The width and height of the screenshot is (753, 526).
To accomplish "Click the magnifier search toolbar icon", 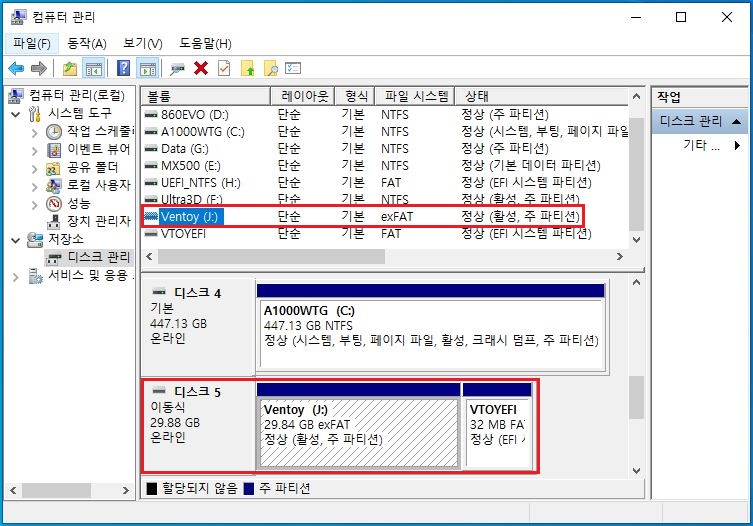I will point(271,69).
